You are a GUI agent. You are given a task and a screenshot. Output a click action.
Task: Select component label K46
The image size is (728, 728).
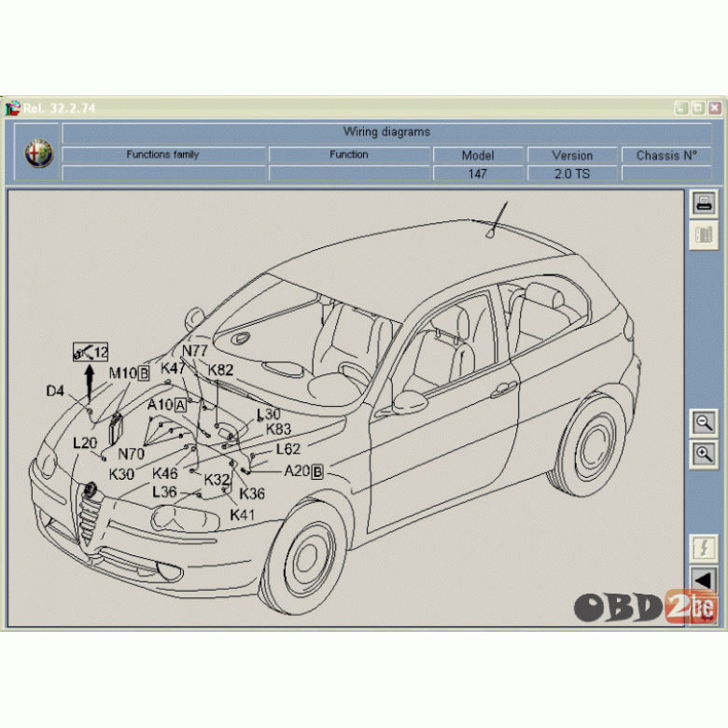[165, 473]
